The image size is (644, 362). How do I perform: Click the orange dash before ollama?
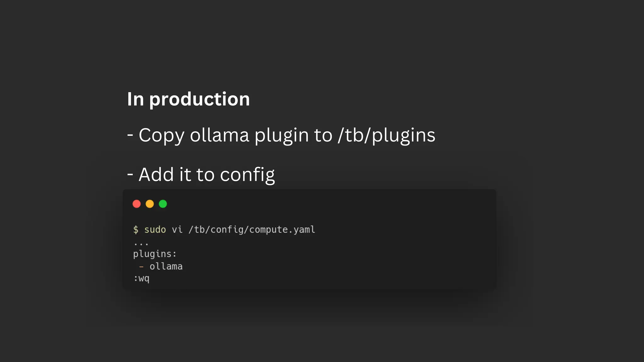tap(141, 266)
